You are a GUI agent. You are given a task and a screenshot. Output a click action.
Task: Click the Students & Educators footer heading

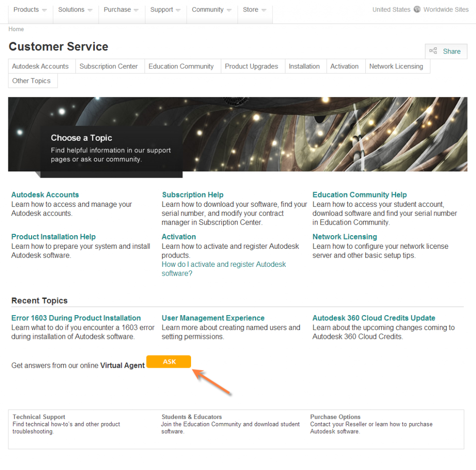click(192, 417)
